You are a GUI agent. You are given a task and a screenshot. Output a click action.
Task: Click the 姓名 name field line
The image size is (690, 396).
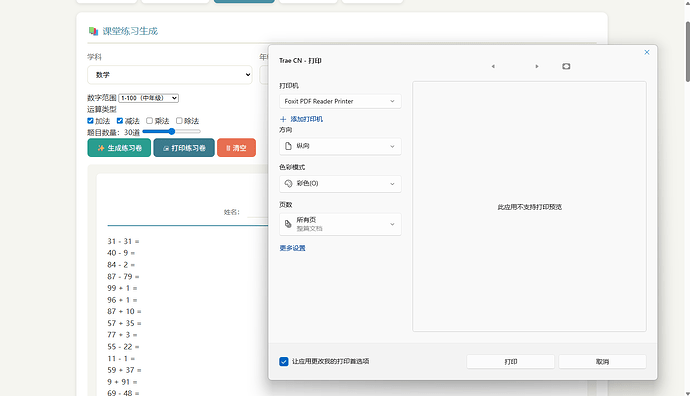(x=257, y=216)
